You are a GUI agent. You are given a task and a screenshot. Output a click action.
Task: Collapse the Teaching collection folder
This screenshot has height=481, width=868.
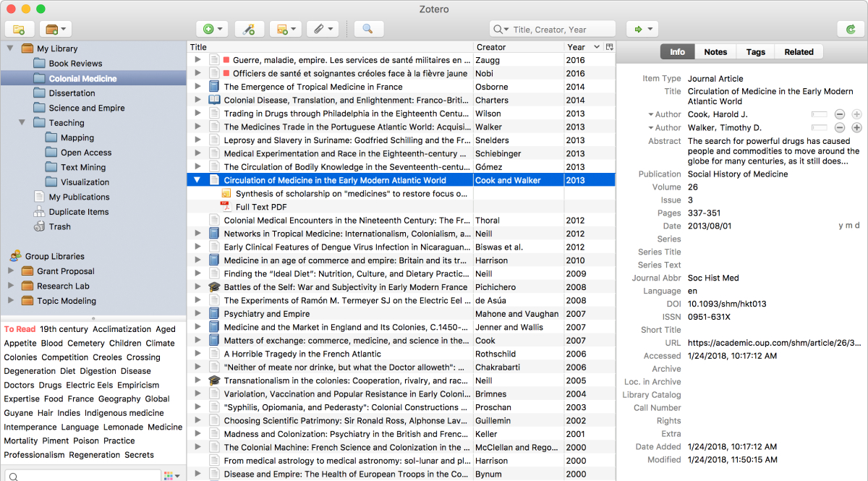[x=22, y=123]
